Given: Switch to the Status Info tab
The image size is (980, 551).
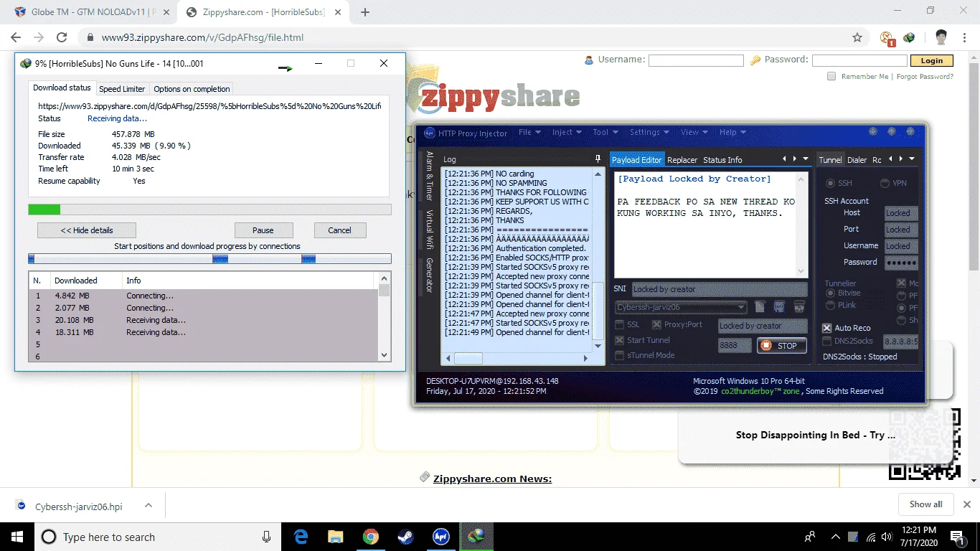Looking at the screenshot, I should click(x=722, y=160).
